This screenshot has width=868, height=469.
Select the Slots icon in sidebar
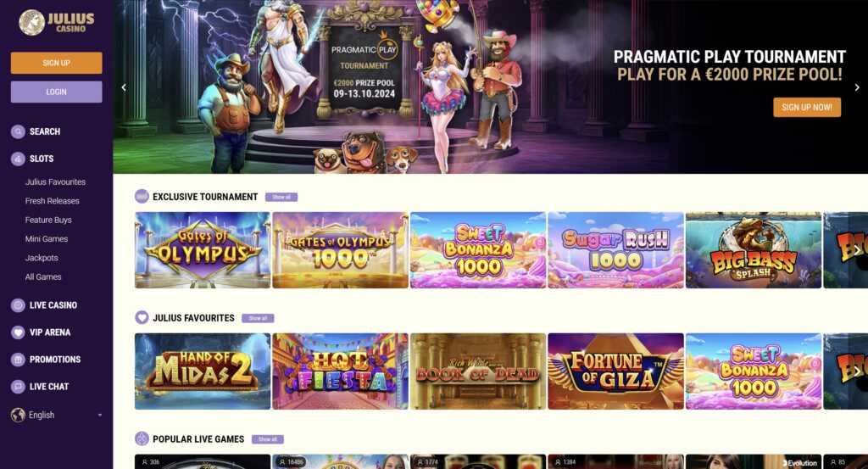click(18, 159)
